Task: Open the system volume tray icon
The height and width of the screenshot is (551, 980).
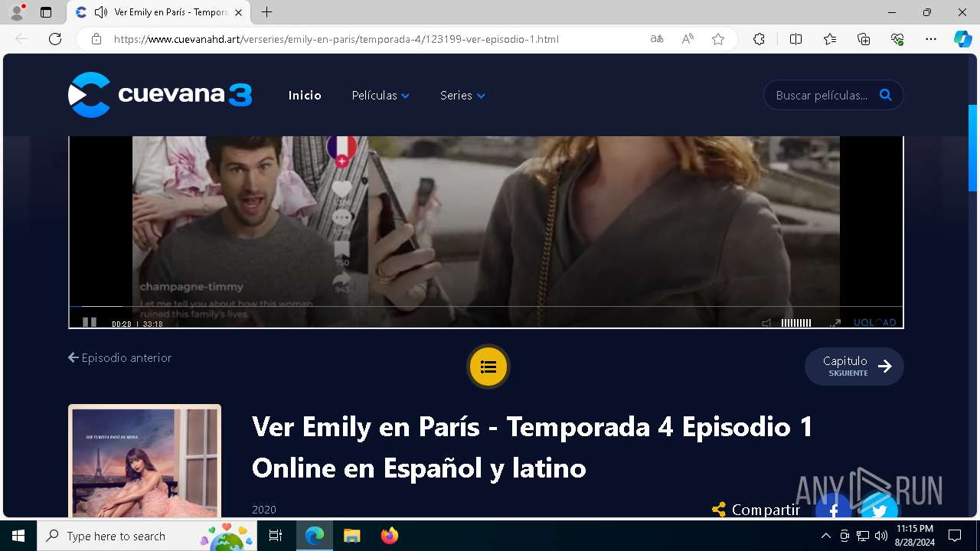Action: pos(880,536)
